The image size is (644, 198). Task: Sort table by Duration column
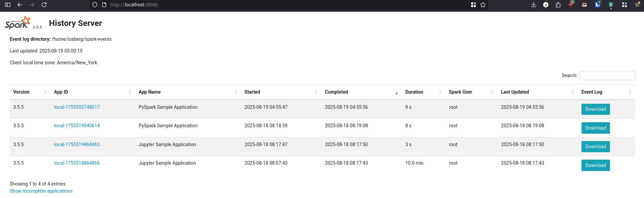(x=414, y=92)
